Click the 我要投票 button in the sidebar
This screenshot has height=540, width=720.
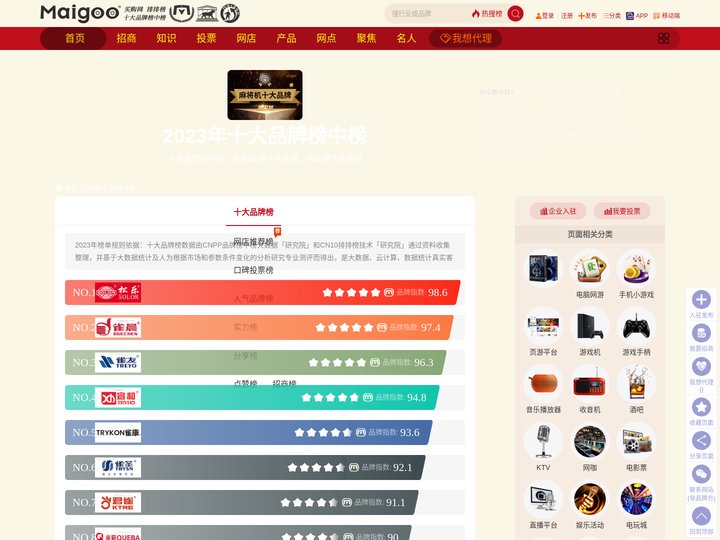[x=622, y=211]
